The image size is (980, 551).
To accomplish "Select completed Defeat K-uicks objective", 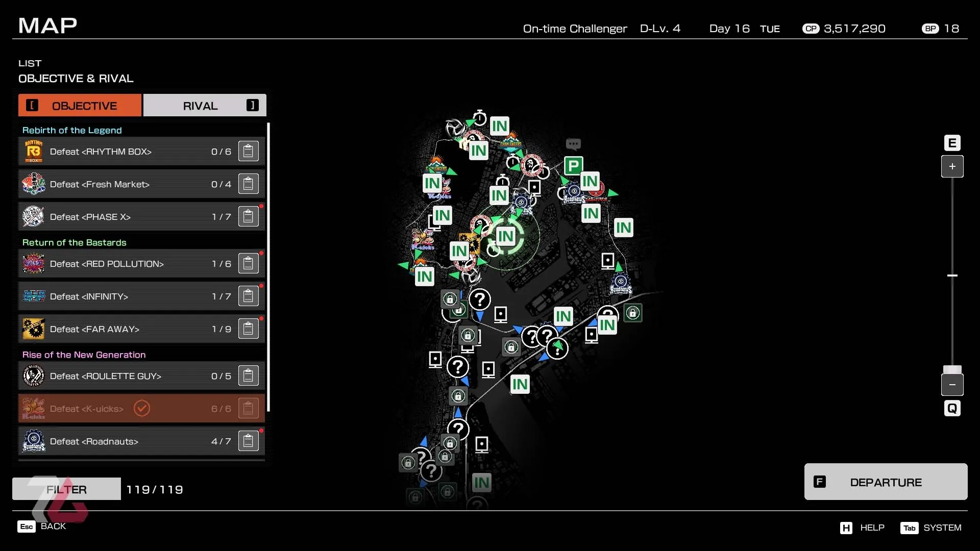I will (x=128, y=409).
